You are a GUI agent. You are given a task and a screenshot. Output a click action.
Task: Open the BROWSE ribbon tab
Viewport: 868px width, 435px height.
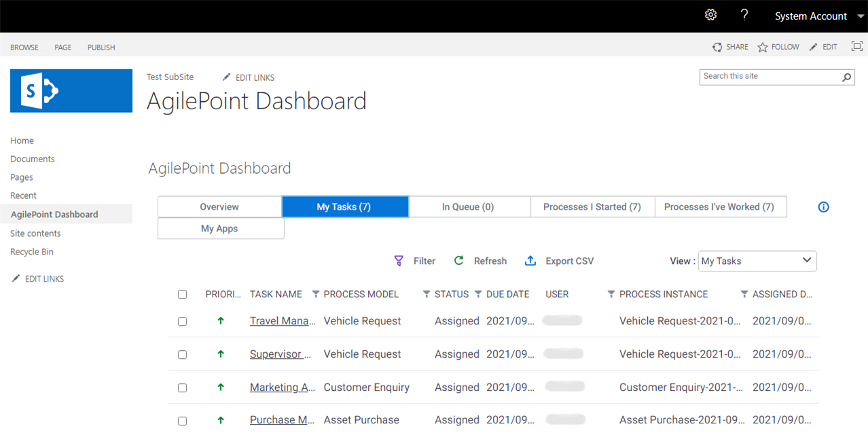click(x=24, y=48)
